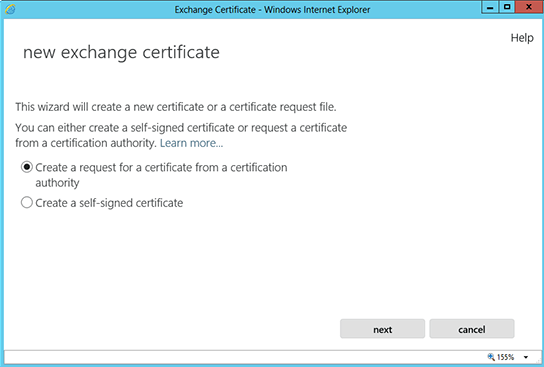
Task: Cancel the new certificate wizard
Action: coord(472,328)
